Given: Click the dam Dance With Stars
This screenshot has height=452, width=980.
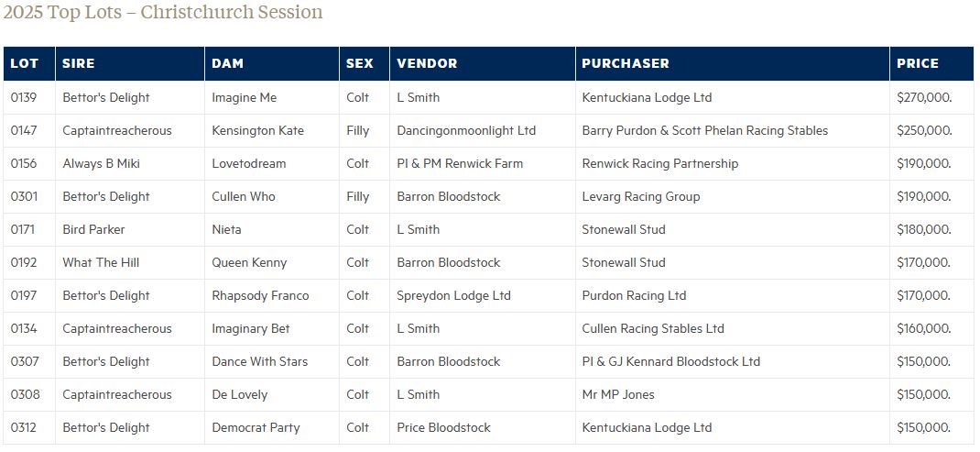Looking at the screenshot, I should pos(259,362).
